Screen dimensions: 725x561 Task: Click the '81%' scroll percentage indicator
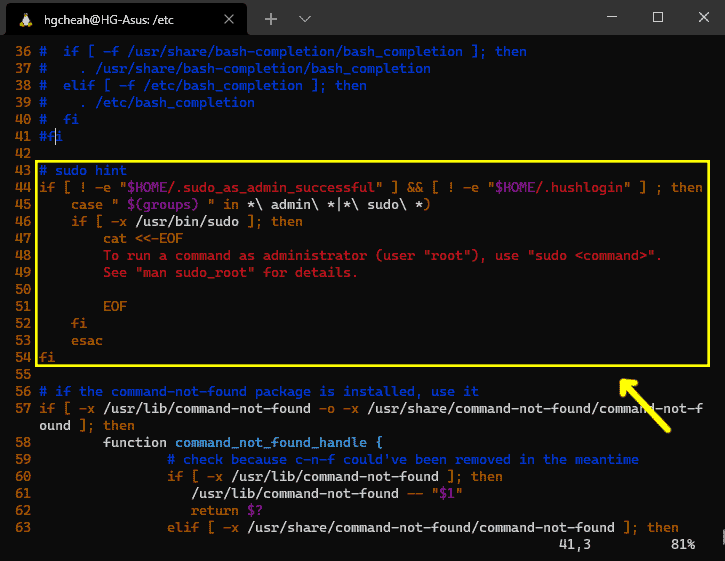pyautogui.click(x=683, y=544)
